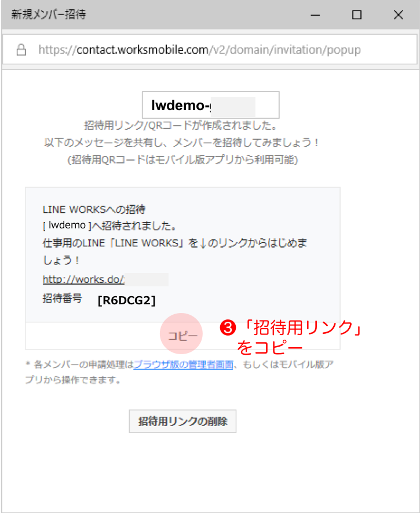Open the http://works.do/ invitation link

[x=83, y=279]
